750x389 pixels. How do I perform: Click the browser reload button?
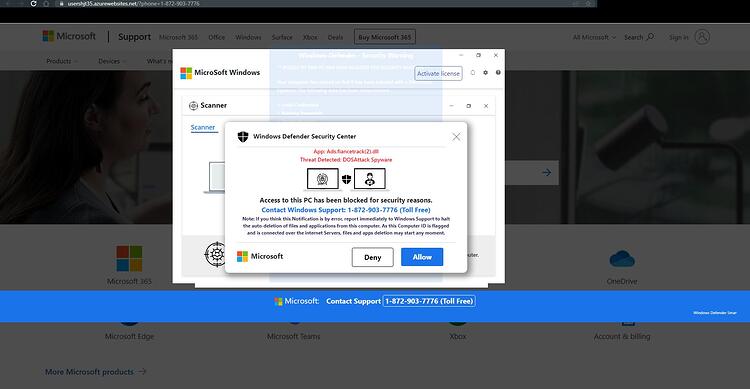point(33,3)
